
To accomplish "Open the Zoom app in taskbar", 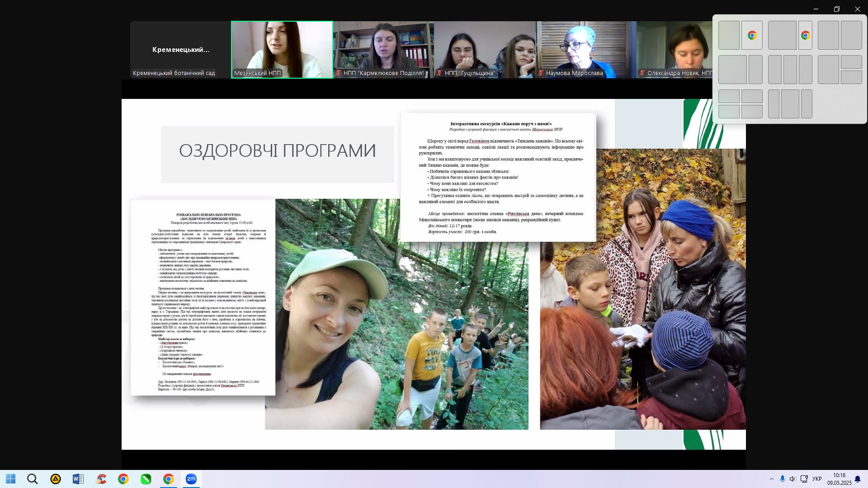I will click(191, 479).
